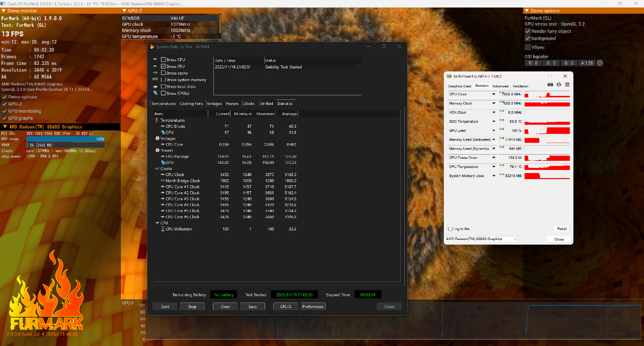Click the icon next to Stress cache
The image size is (644, 346).
pos(155,73)
